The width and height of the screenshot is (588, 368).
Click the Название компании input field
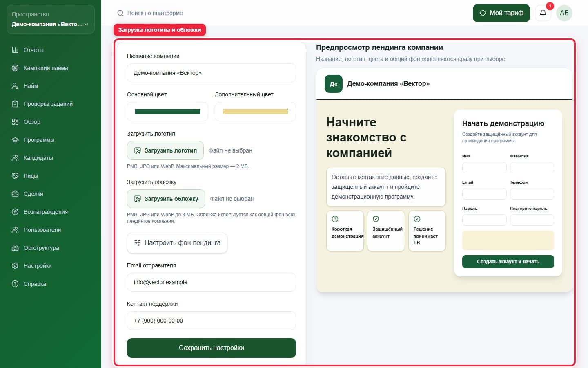coord(212,73)
